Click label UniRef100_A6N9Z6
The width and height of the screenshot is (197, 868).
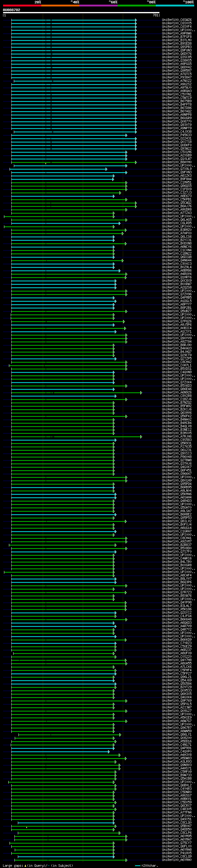point(177,393)
